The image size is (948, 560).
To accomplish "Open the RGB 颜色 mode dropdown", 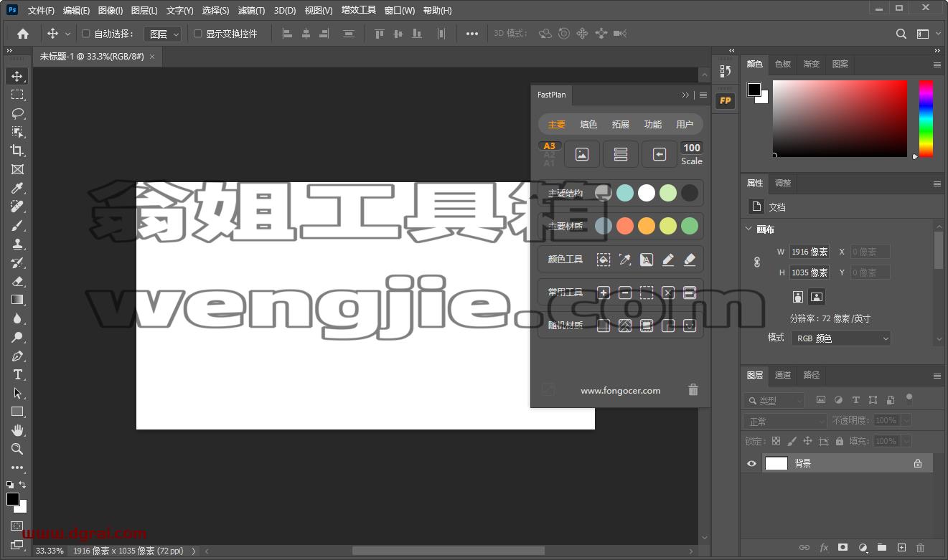I will 841,338.
